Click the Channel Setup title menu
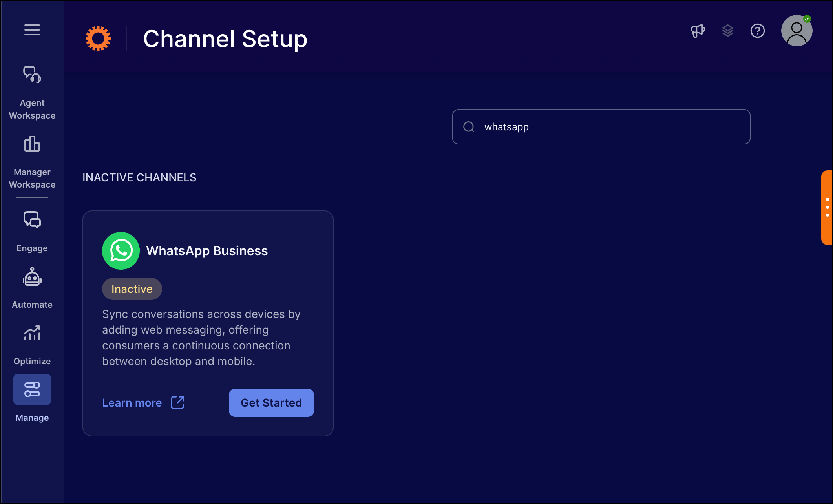Viewport: 833px width, 504px height. pyautogui.click(x=225, y=38)
